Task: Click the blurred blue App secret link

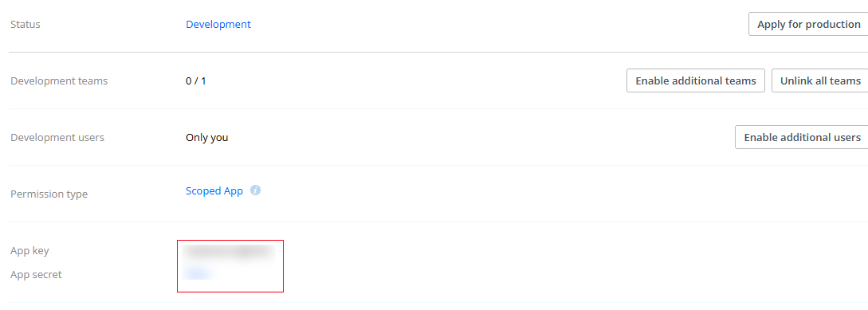Action: click(x=198, y=273)
